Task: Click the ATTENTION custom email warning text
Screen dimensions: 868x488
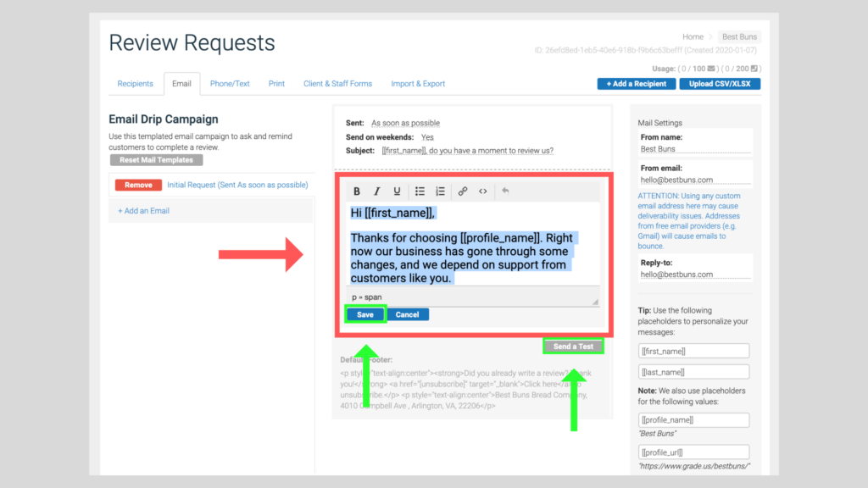Action: (x=688, y=221)
